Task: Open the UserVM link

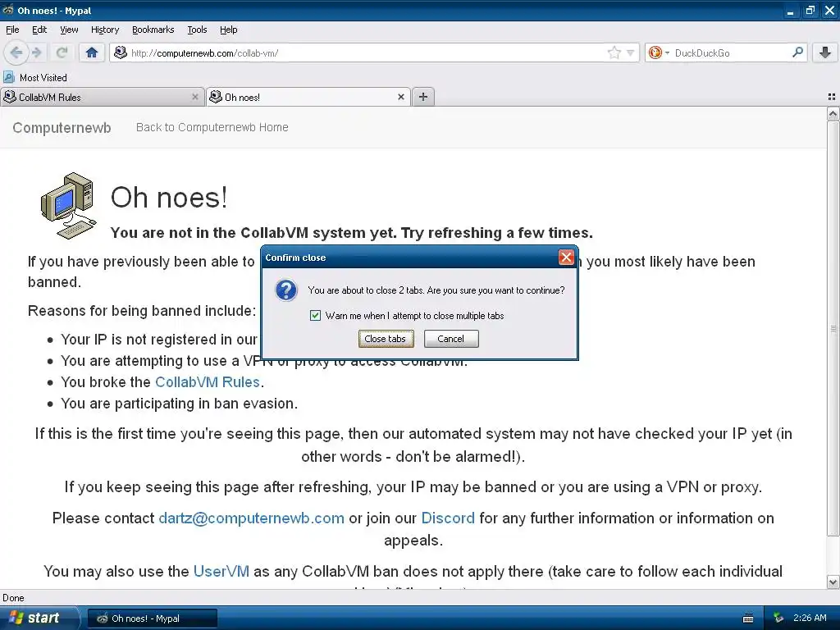Action: coord(221,571)
